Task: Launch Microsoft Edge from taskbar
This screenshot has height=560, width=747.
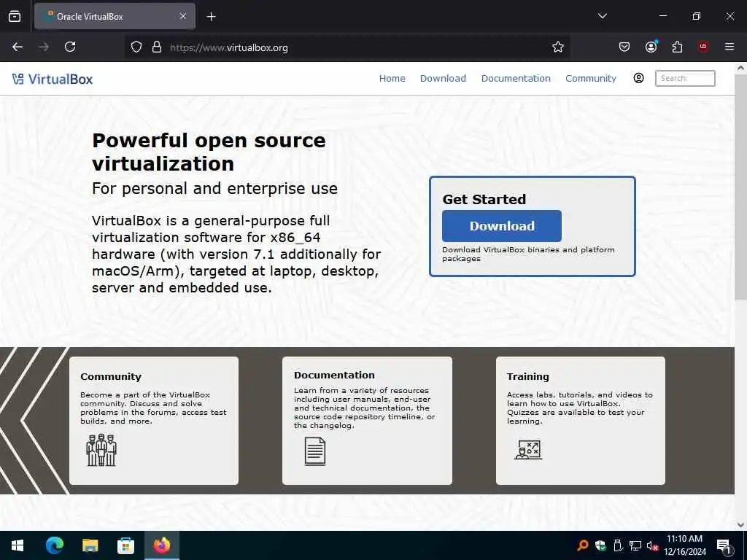Action: point(54,545)
